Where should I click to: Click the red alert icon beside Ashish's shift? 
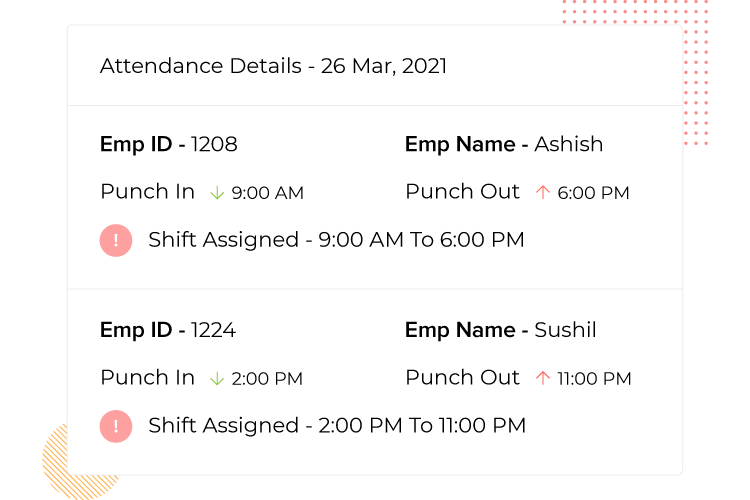coord(116,241)
